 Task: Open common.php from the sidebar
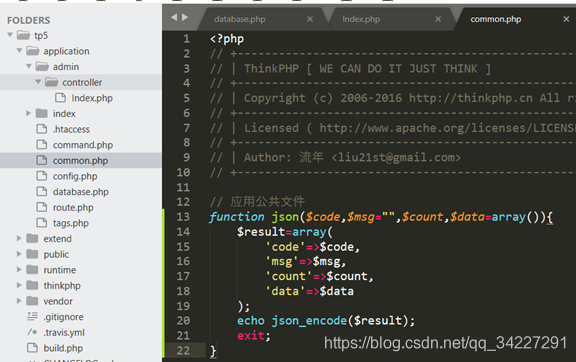(x=80, y=161)
